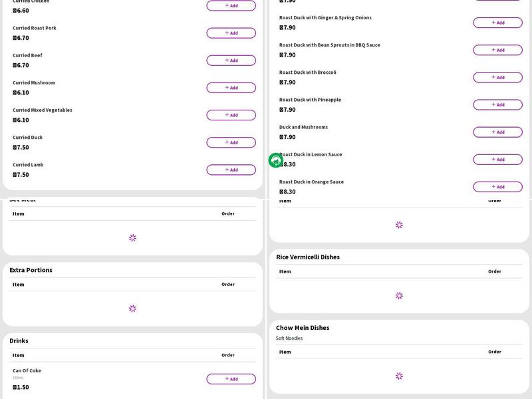
Task: Add Roast Duck with Broccoli
Action: [x=497, y=77]
